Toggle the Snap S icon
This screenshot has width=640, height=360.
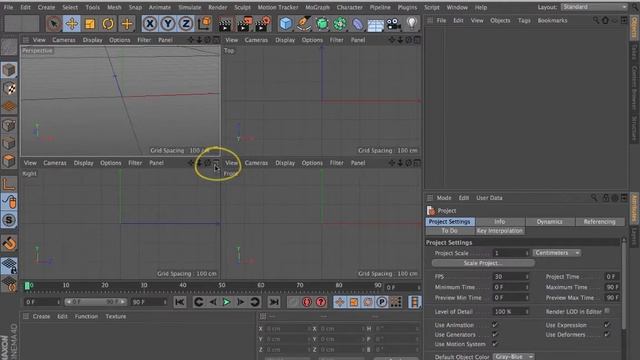tap(9, 220)
